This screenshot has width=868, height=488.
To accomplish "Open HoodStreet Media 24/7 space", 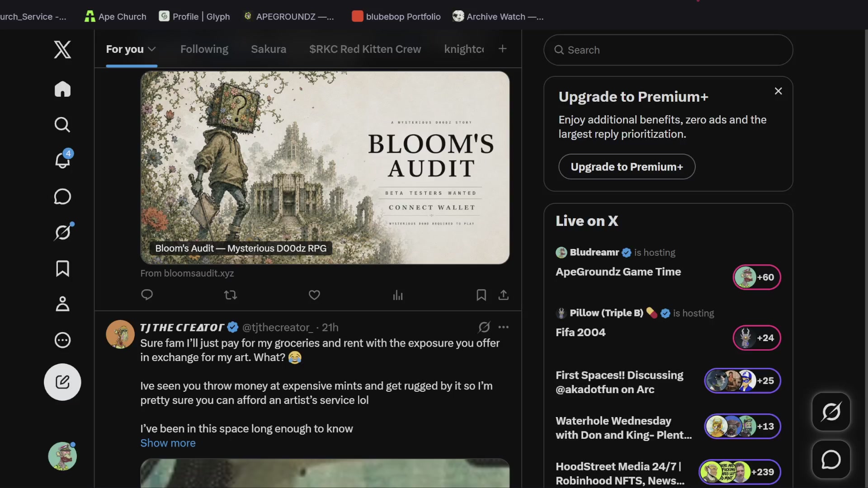I will (620, 474).
